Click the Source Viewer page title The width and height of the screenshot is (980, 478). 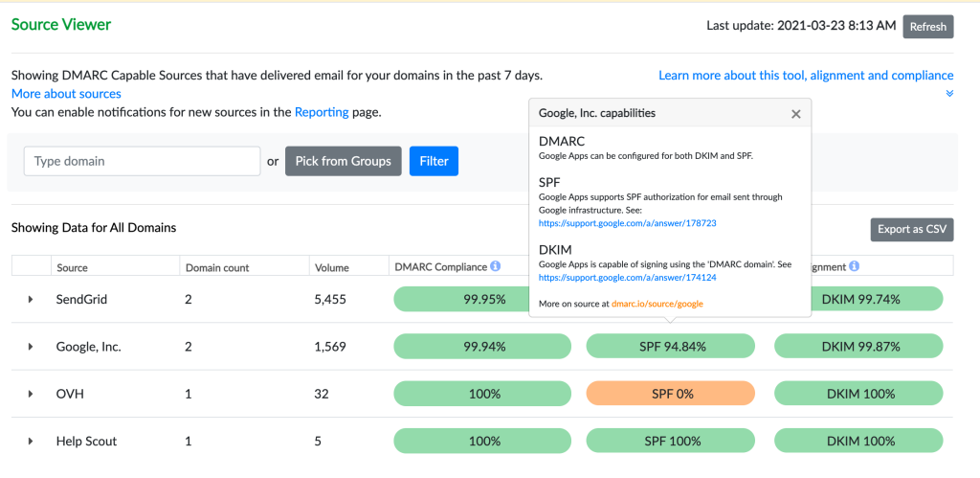(x=61, y=25)
